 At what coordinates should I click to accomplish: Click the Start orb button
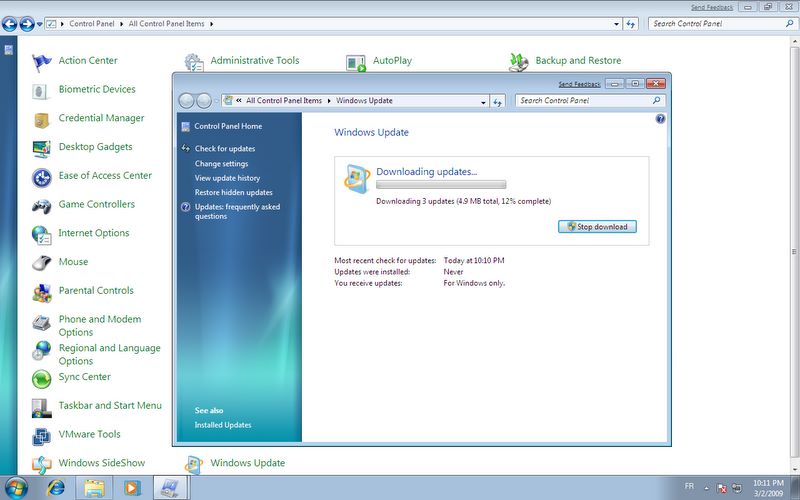point(16,488)
